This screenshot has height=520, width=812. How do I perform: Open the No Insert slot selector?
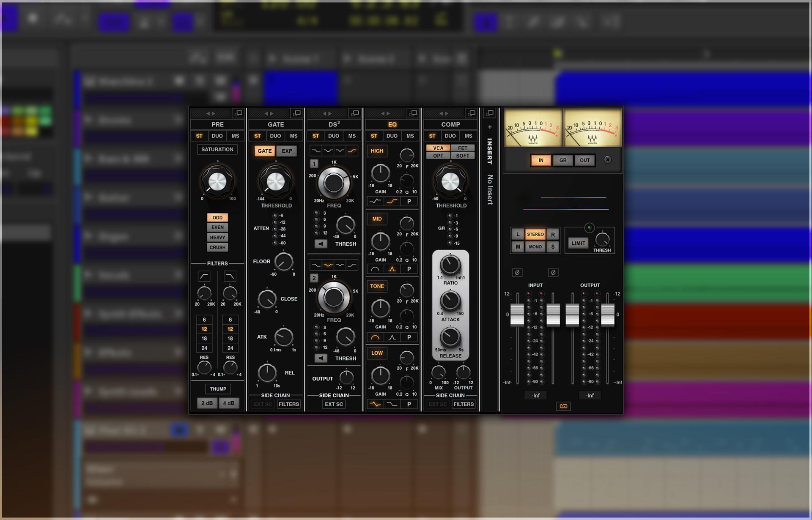pos(490,190)
